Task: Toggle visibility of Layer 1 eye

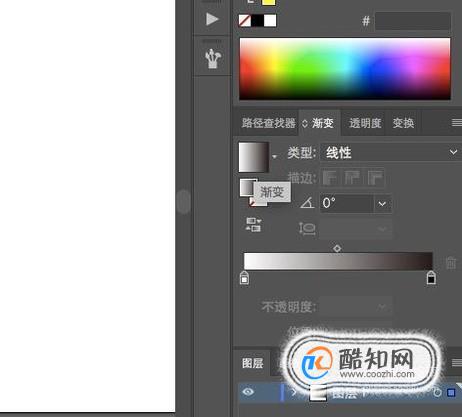Action: coord(248,392)
